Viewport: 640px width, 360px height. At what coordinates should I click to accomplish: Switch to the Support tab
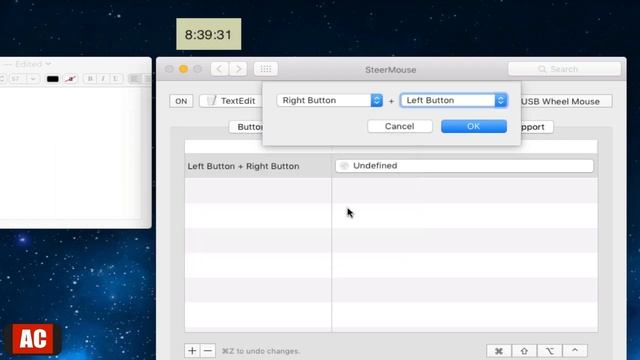click(x=537, y=127)
